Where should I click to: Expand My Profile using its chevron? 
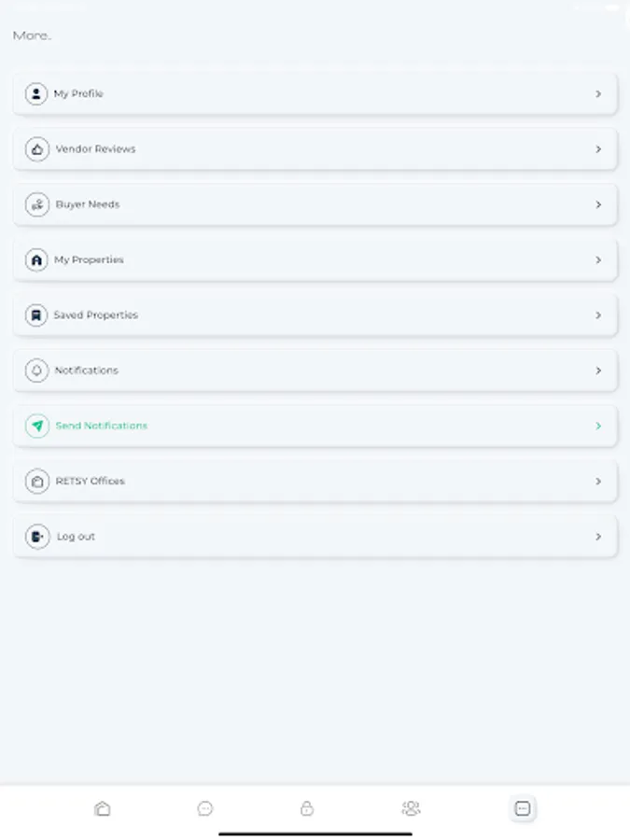pos(598,94)
